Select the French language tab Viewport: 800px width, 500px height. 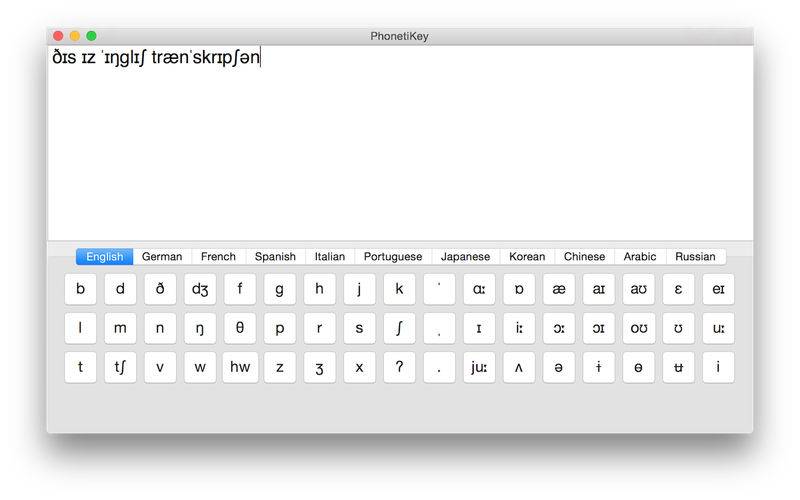point(218,257)
